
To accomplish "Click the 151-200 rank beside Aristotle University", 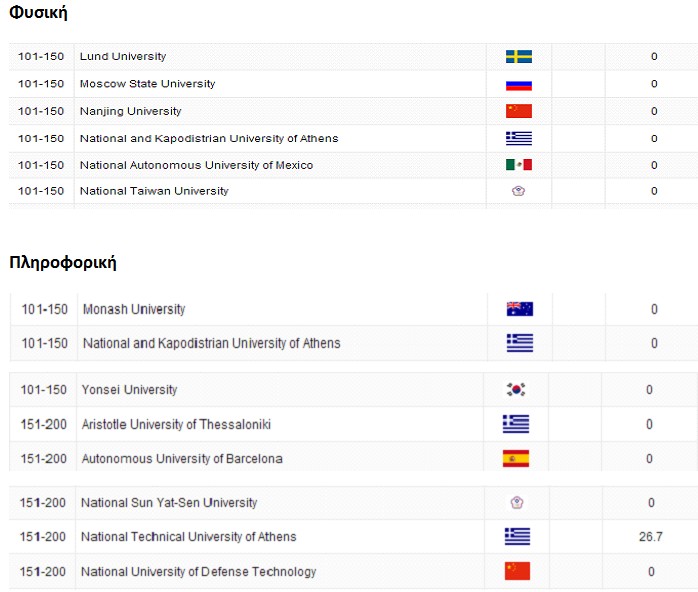I will click(44, 424).
